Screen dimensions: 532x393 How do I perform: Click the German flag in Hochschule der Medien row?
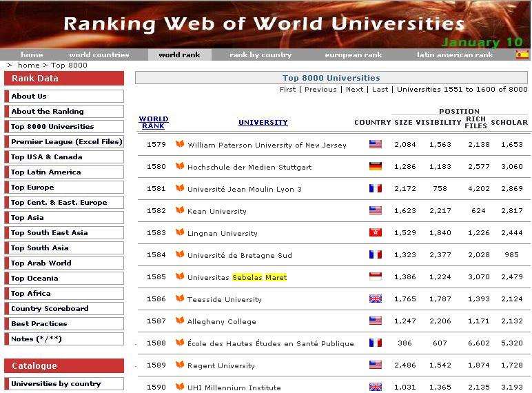click(376, 166)
